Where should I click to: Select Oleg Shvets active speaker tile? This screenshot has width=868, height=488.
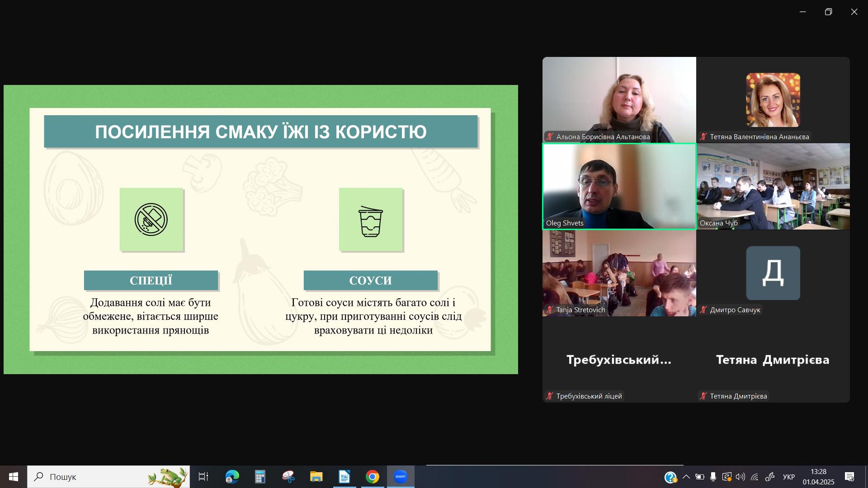click(619, 186)
